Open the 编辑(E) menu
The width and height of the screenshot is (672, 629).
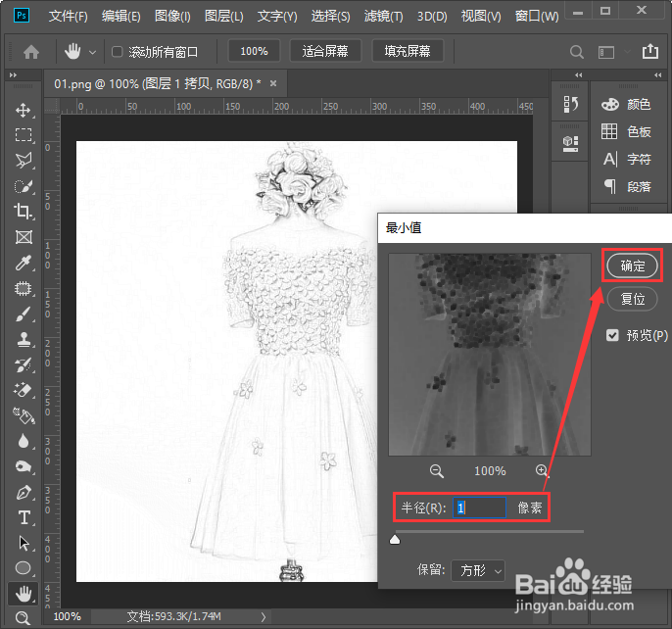click(120, 17)
